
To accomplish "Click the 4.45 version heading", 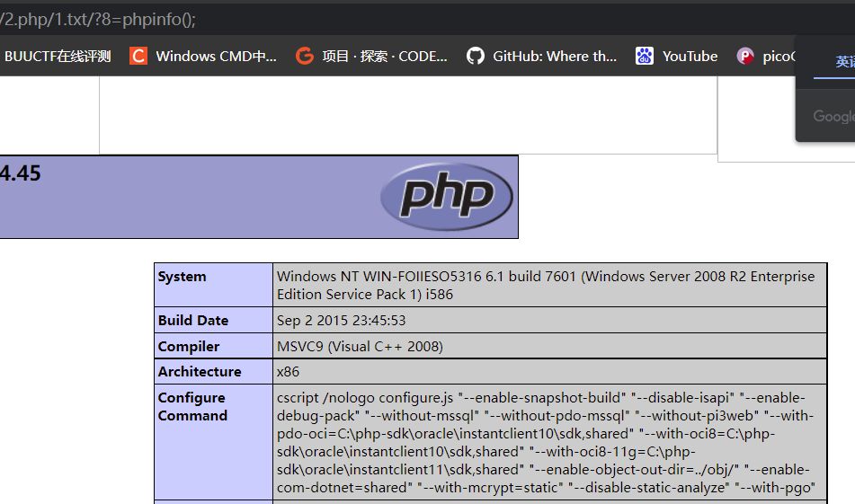I will [21, 174].
